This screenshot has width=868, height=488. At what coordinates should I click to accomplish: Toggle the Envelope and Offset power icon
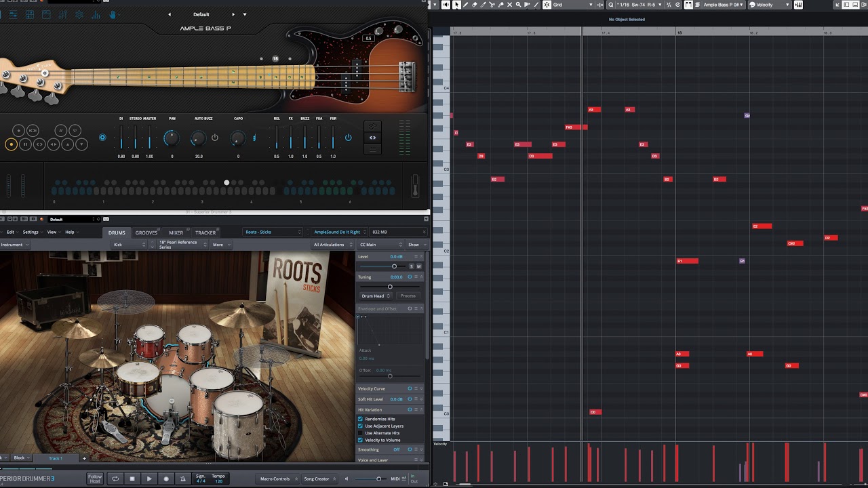(410, 308)
